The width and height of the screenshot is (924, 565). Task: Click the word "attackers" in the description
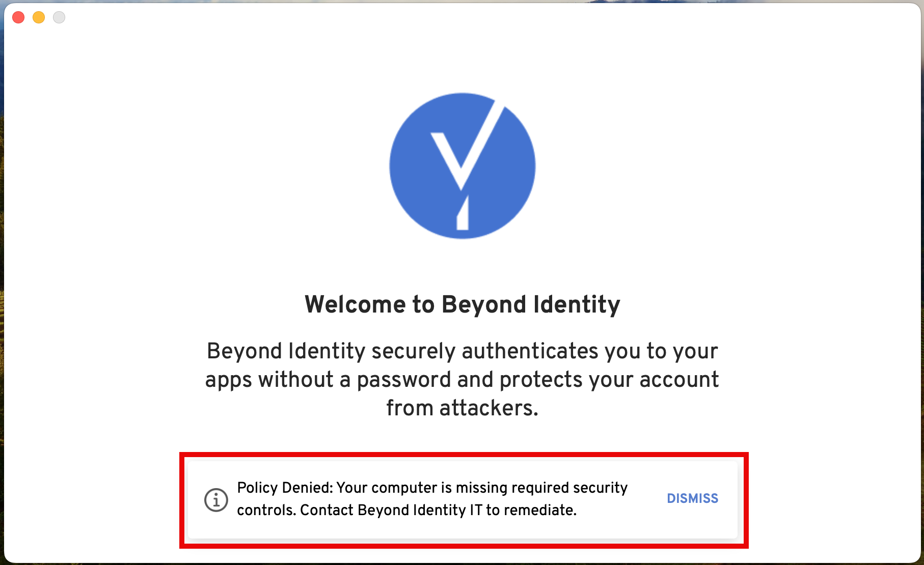487,408
